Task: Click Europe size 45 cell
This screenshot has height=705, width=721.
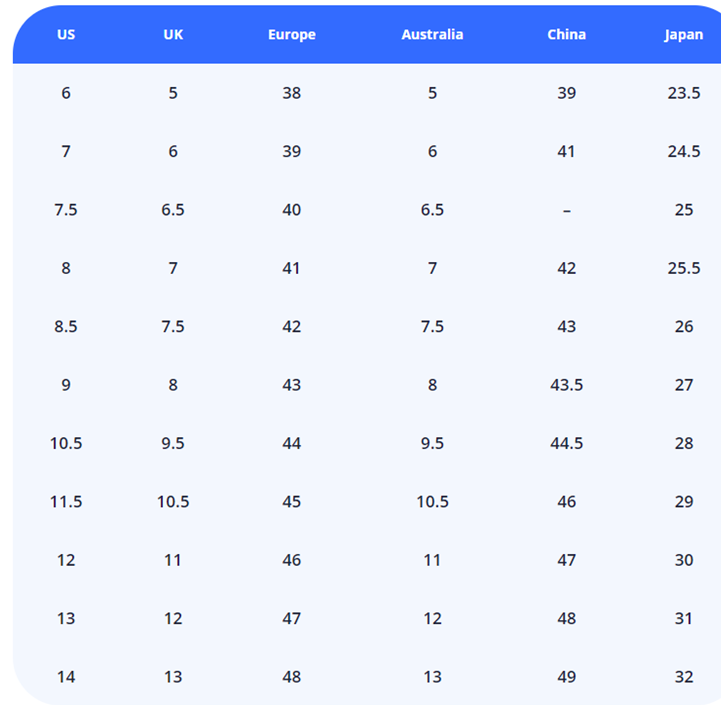Action: (291, 502)
